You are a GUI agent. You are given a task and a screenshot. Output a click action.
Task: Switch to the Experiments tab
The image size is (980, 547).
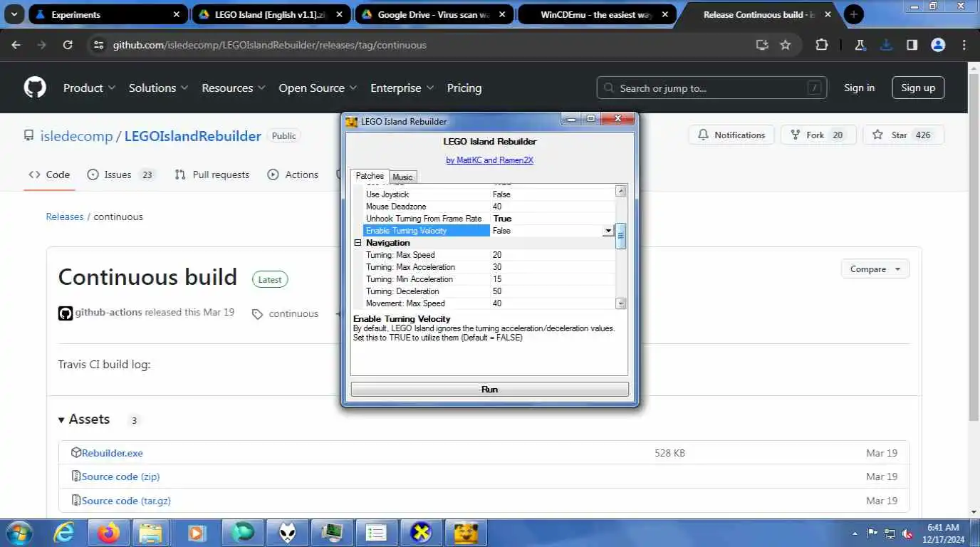[108, 14]
